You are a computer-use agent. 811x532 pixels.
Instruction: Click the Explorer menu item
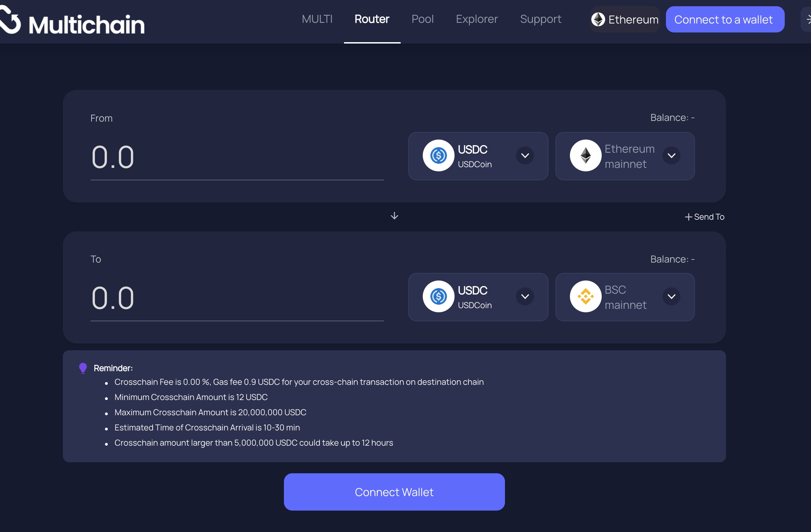(477, 18)
